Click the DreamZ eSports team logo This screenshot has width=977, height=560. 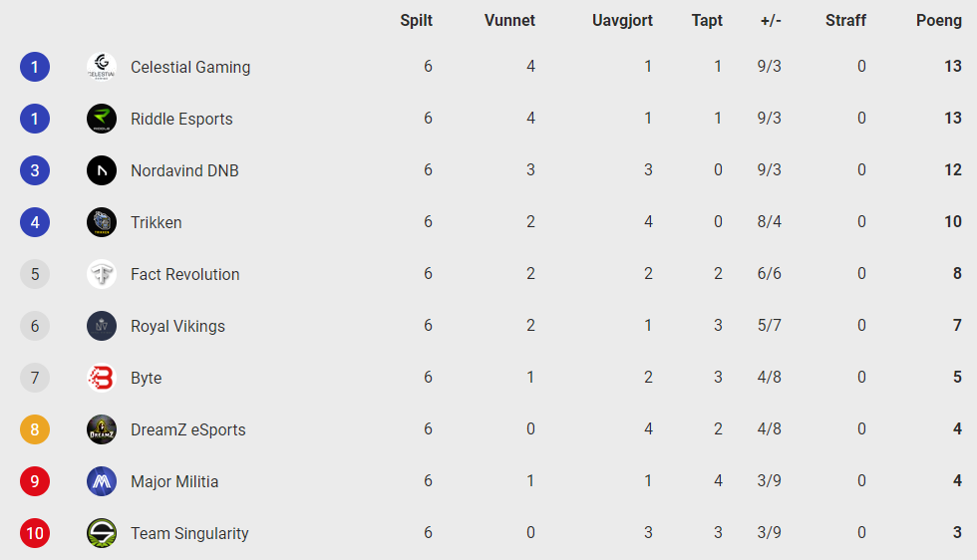(x=102, y=429)
